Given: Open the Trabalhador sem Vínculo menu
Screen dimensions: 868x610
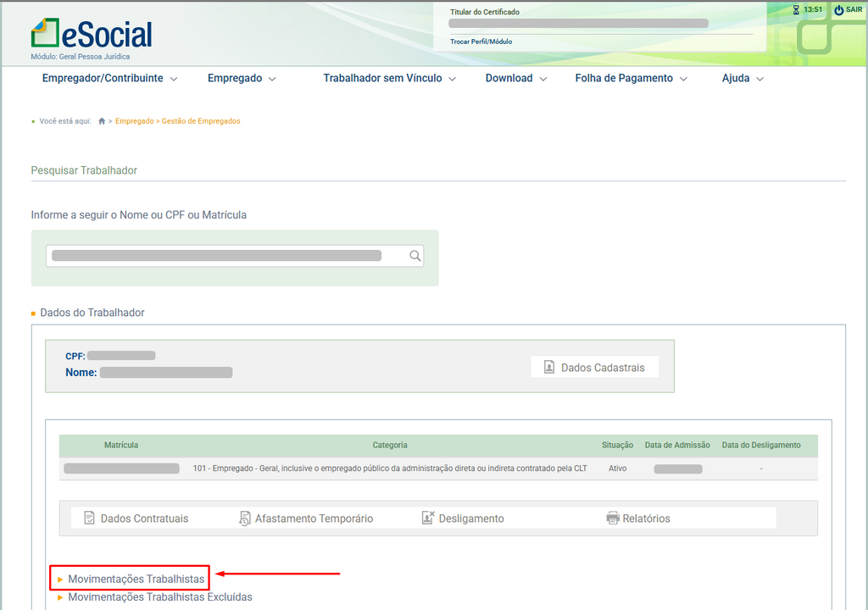Looking at the screenshot, I should click(389, 78).
